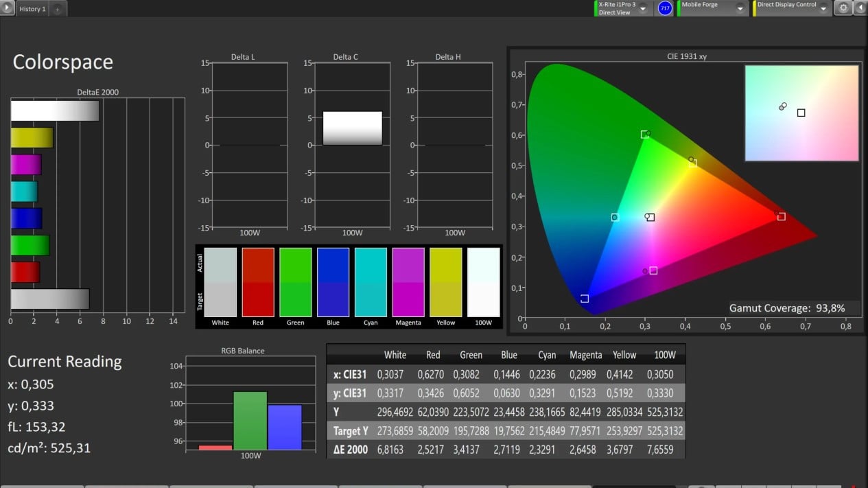Switch to the History 1 tab
Image resolution: width=868 pixels, height=488 pixels.
32,10
